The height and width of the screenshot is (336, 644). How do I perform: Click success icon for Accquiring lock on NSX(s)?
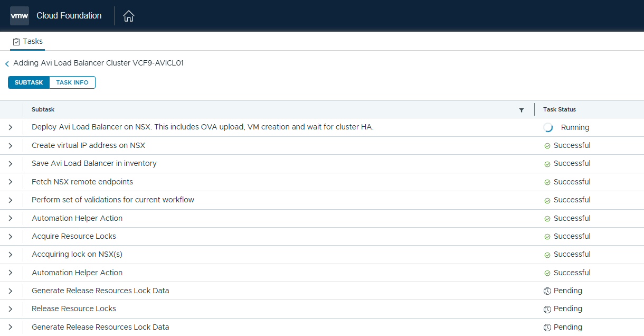click(x=547, y=255)
